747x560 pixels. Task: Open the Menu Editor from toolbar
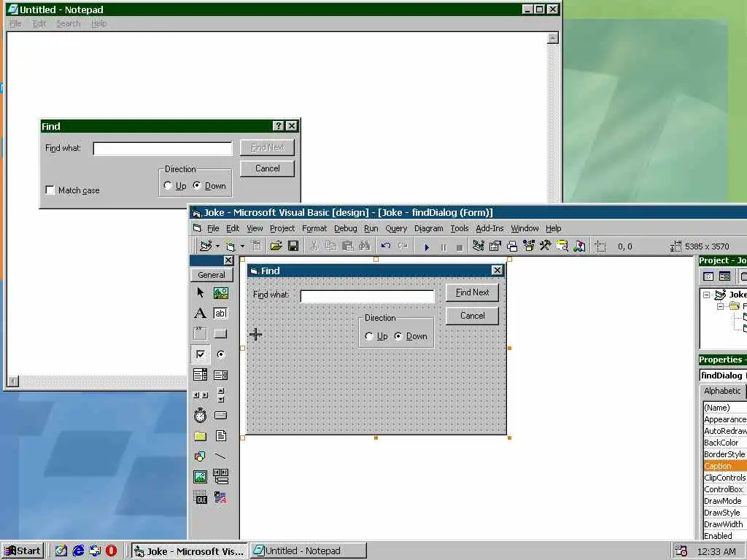point(256,246)
